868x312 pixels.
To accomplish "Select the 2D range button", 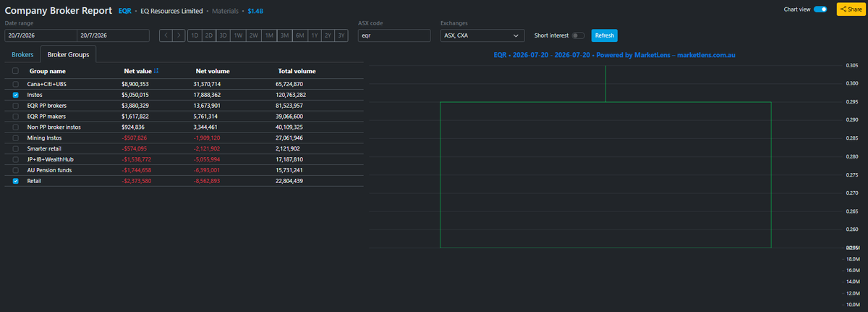I will click(208, 35).
